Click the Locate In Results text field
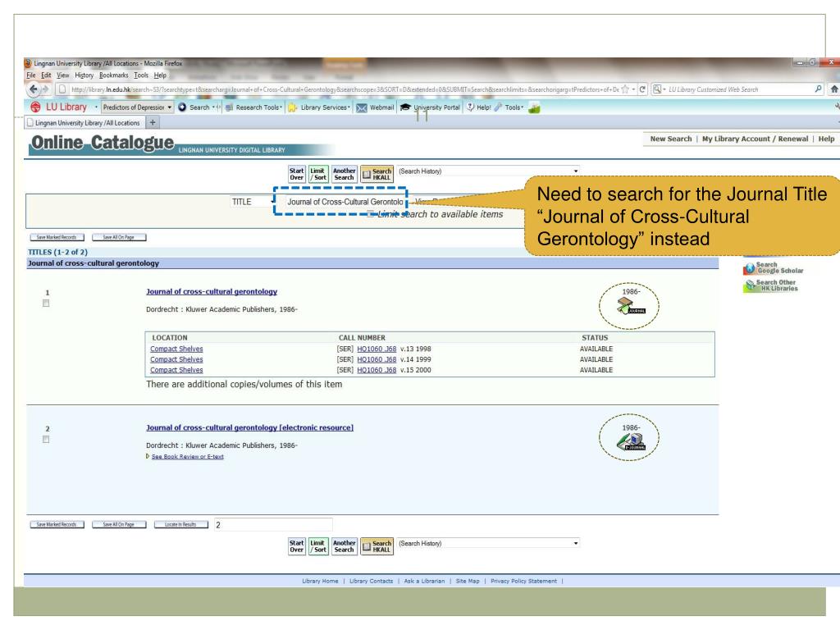Screen dimensions: 840x630 (x=273, y=525)
